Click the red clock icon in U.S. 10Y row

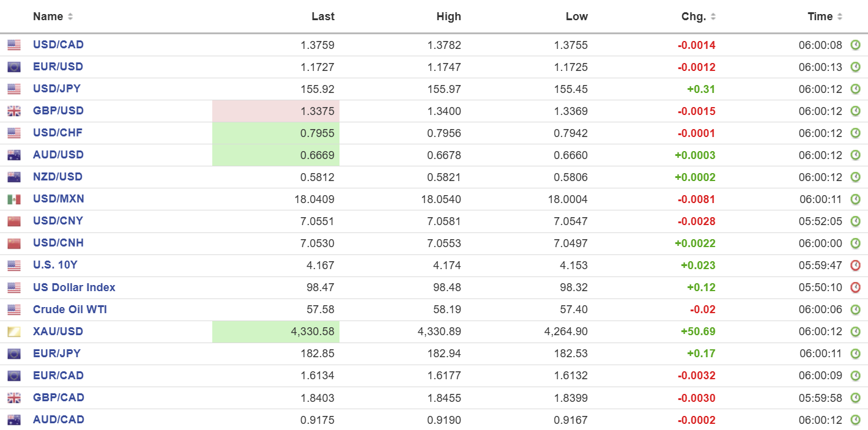pos(855,265)
